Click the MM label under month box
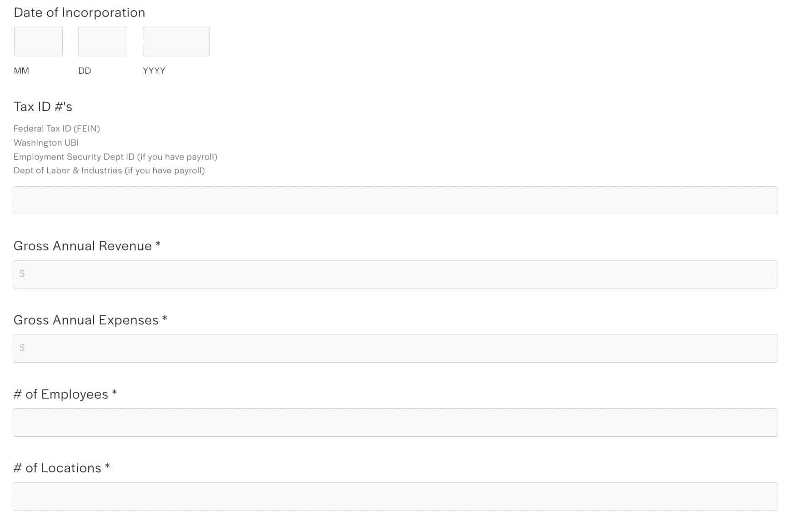812x526 pixels. click(x=21, y=71)
